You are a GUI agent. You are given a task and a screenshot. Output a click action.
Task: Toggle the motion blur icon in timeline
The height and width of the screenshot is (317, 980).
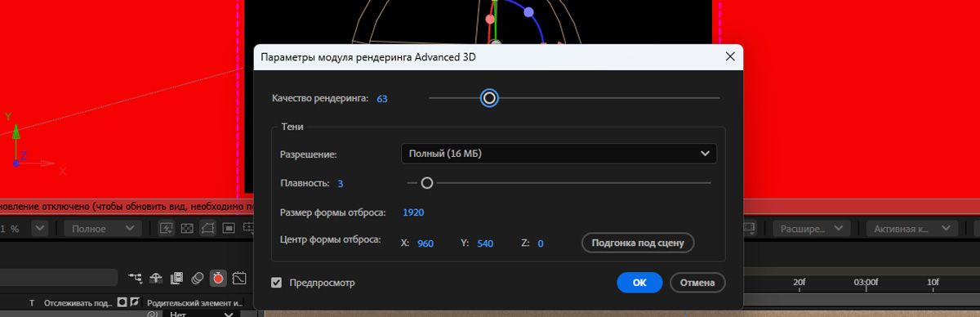pyautogui.click(x=197, y=278)
